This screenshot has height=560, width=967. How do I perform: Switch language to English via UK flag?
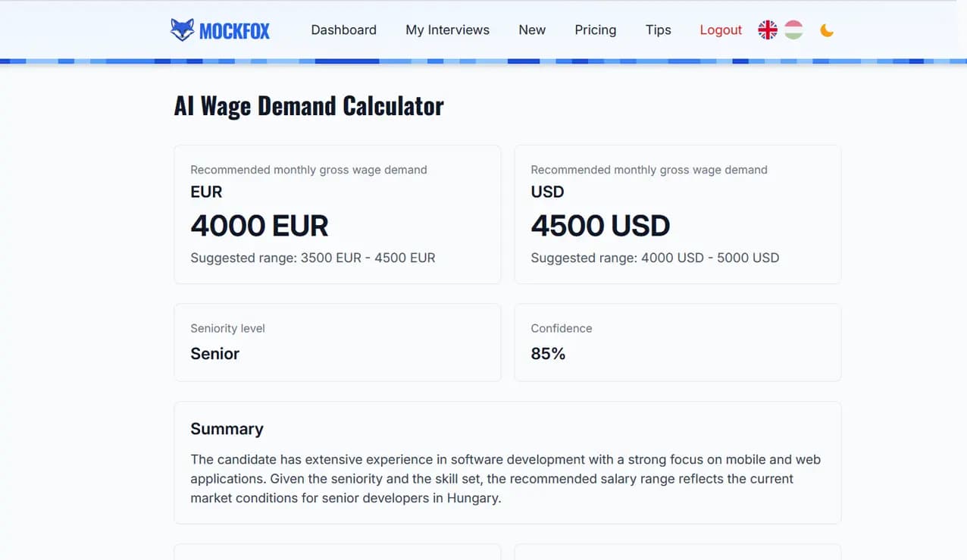point(768,30)
